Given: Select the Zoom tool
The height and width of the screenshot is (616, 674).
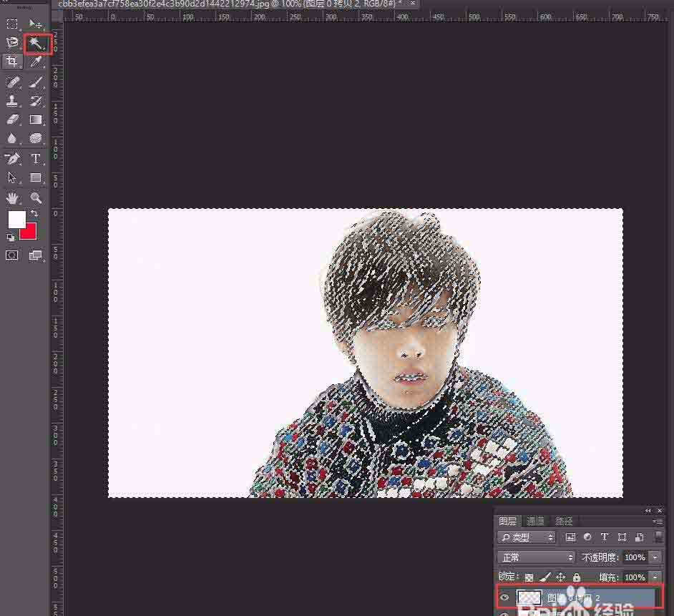Looking at the screenshot, I should click(36, 198).
